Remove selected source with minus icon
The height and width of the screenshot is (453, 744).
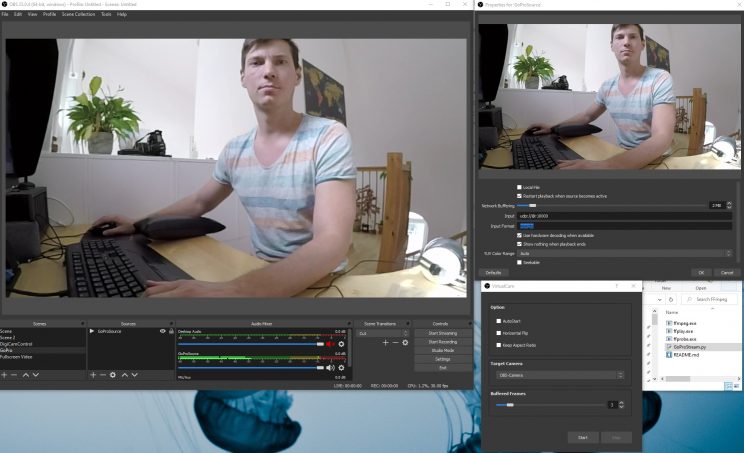coord(102,375)
